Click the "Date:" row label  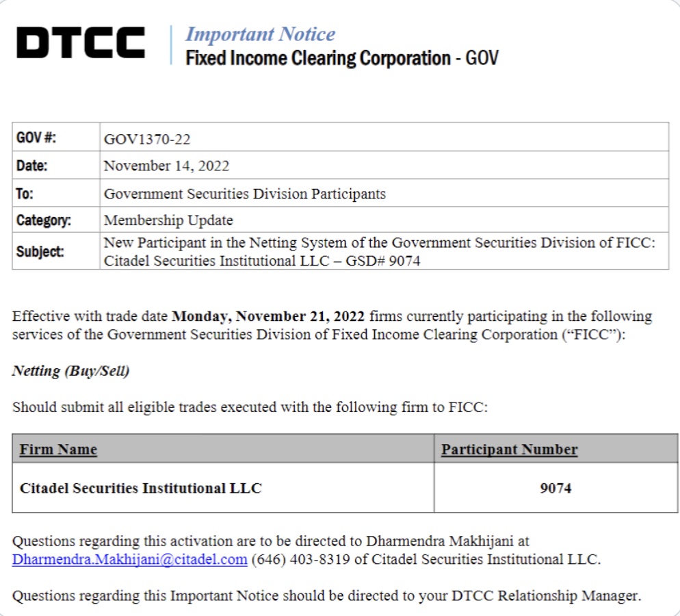(31, 166)
